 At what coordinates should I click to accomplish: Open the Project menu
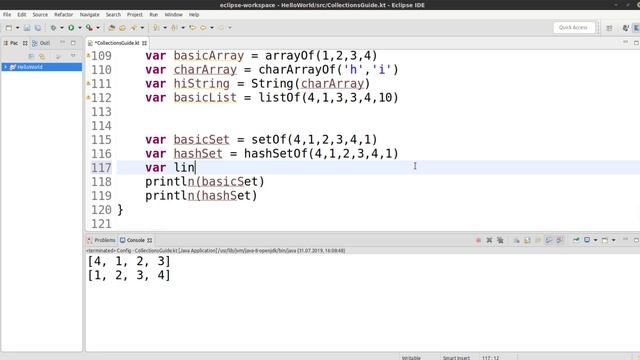pos(135,14)
